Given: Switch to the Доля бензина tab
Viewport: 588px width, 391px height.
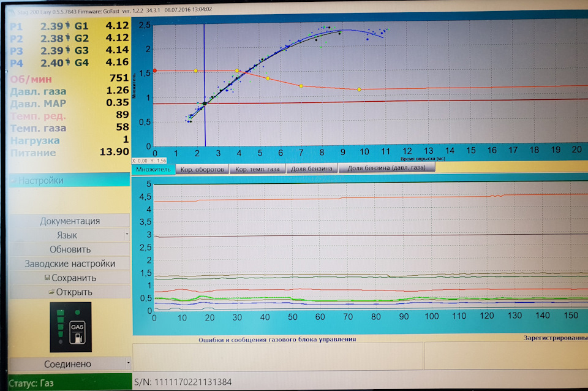Looking at the screenshot, I should (312, 169).
